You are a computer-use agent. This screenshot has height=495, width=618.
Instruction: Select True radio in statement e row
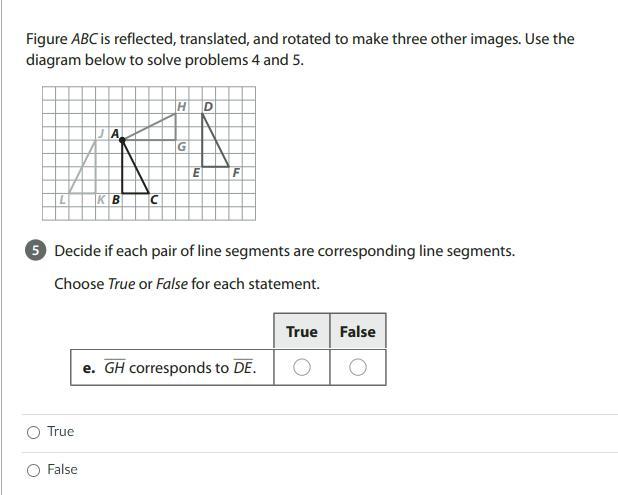[301, 368]
